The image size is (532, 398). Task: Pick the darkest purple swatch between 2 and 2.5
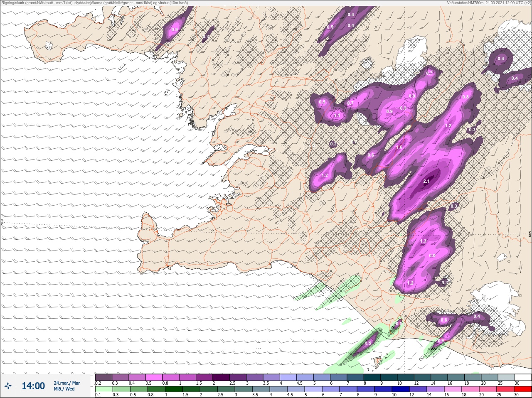222,377
